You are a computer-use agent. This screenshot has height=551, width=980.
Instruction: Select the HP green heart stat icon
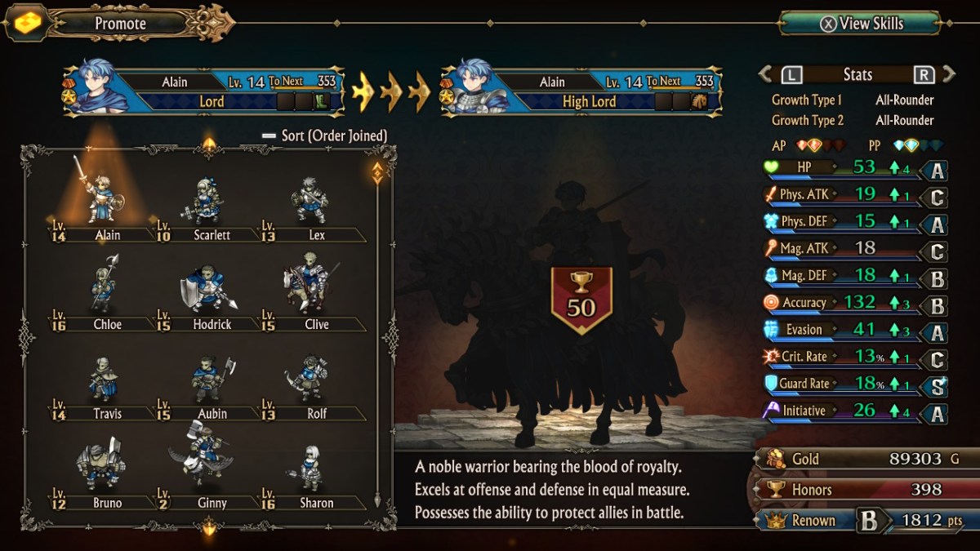(x=772, y=167)
